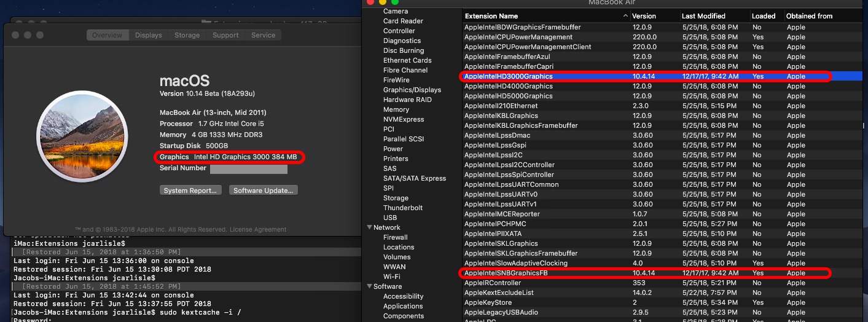Click the sudo kextcache command line in Terminal
Screen dimensions: 868x322
(127, 312)
